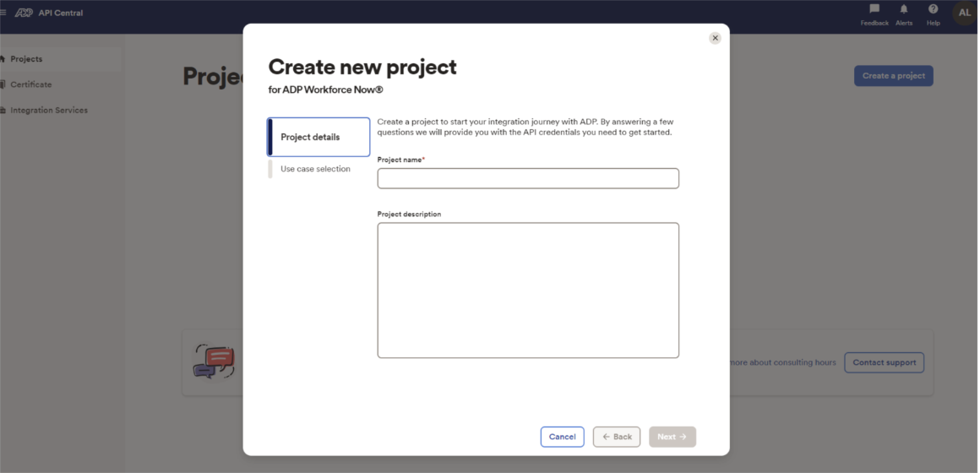Viewport: 980px width, 473px height.
Task: Select the Project details step
Action: (318, 137)
